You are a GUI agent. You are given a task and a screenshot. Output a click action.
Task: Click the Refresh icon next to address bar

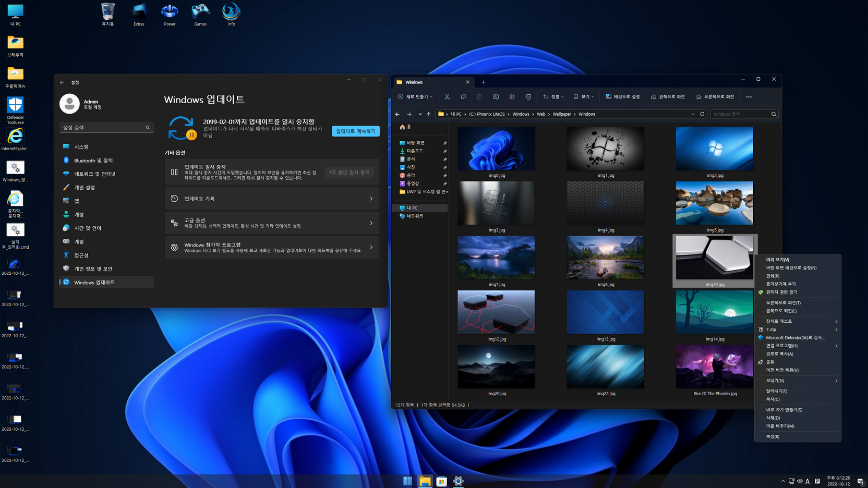[702, 114]
